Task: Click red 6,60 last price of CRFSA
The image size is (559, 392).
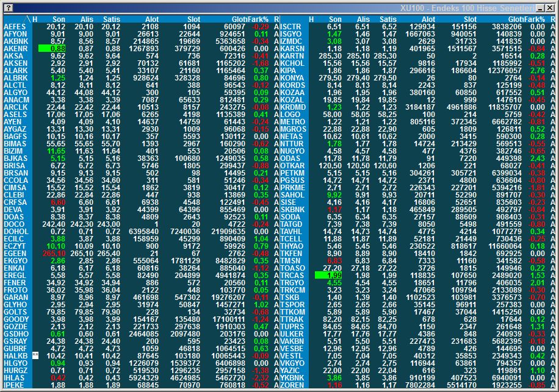Action: [58, 202]
